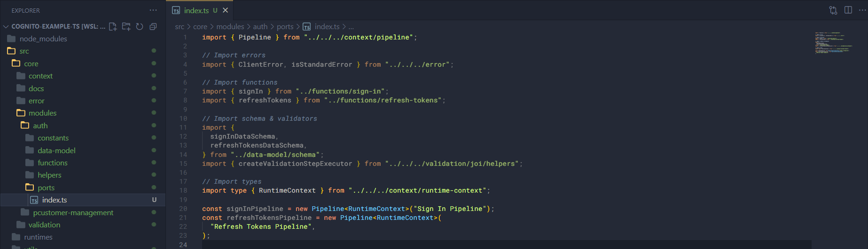868x249 pixels.
Task: Split the editor to the right
Action: pos(848,10)
